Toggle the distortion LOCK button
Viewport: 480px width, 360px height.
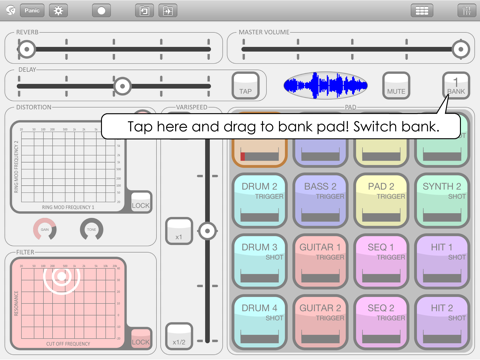(x=141, y=202)
